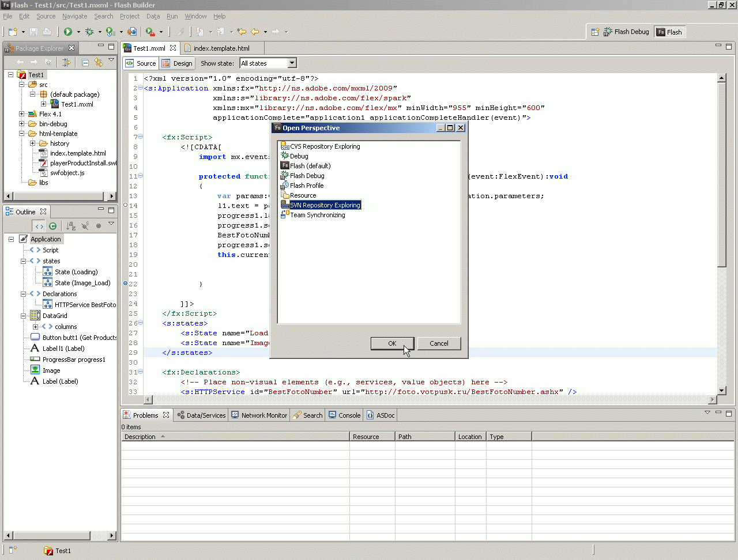Click the DataGrid icon in Outline tree
Image resolution: width=738 pixels, height=560 pixels.
[x=35, y=316]
